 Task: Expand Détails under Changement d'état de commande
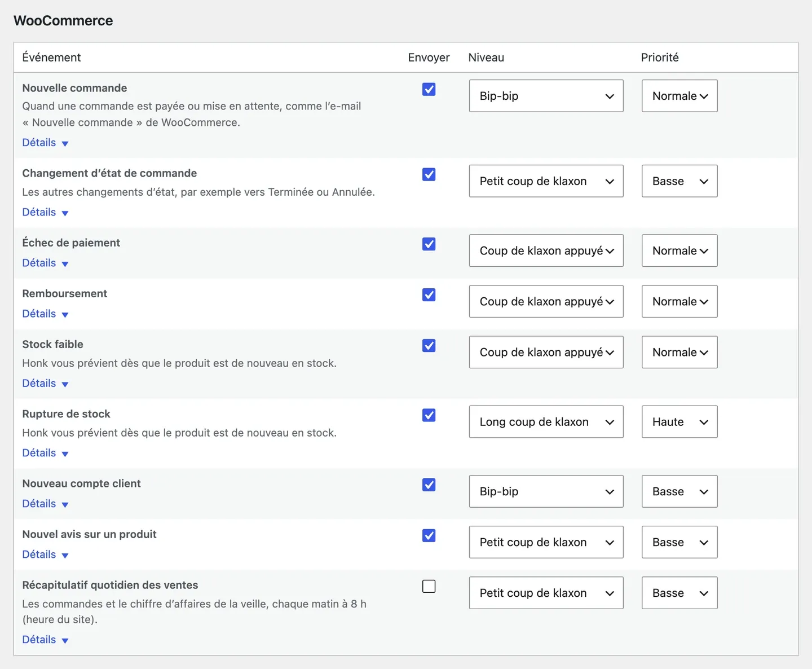pyautogui.click(x=45, y=212)
